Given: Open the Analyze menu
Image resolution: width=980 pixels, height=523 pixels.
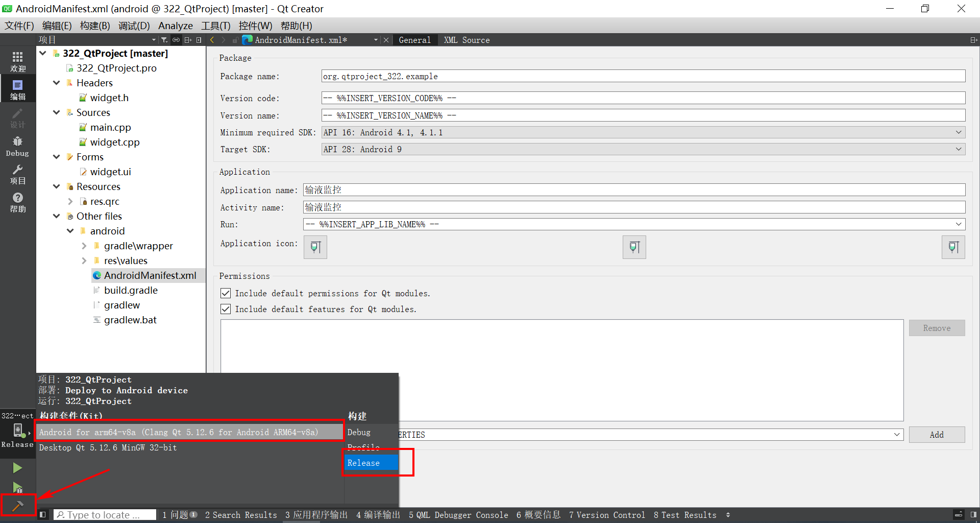Looking at the screenshot, I should click(176, 26).
